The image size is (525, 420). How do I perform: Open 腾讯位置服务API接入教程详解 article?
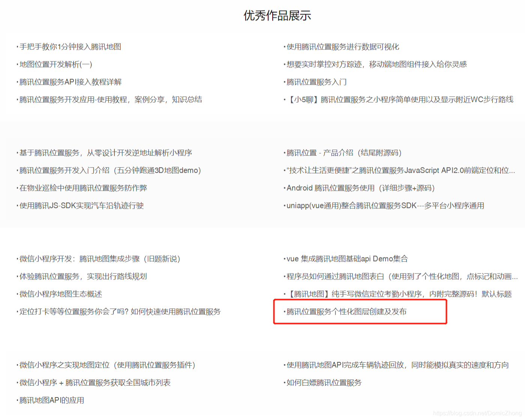(70, 82)
